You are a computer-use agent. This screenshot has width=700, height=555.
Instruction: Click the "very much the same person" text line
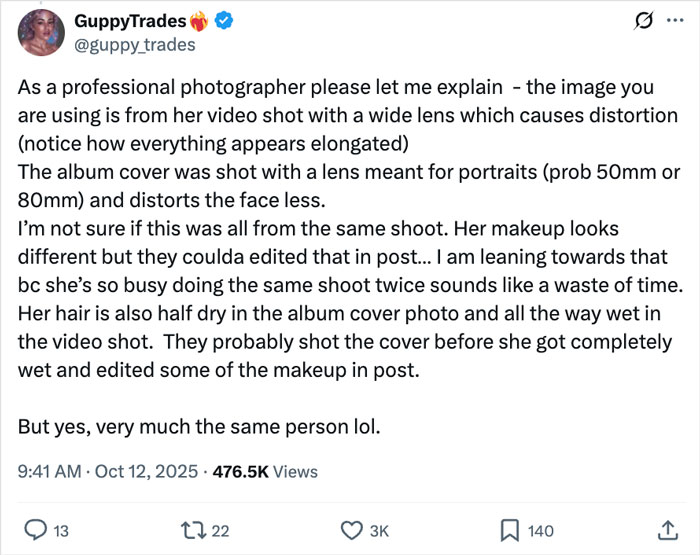(199, 425)
